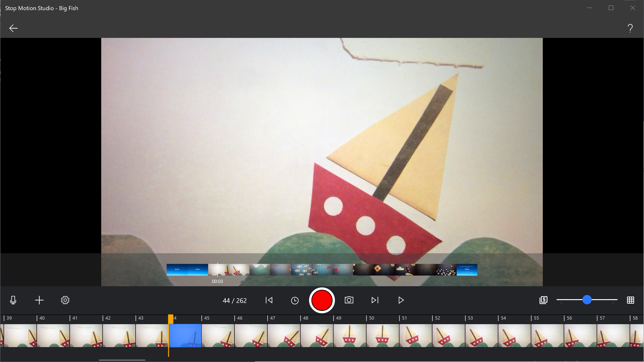Skip forward to the next frame
The height and width of the screenshot is (362, 644).
coord(374,300)
